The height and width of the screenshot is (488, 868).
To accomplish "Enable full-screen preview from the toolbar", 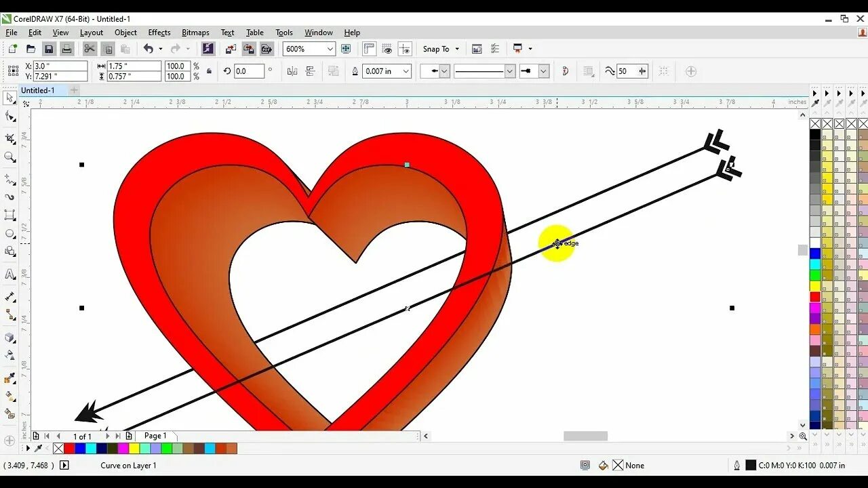I will [346, 48].
